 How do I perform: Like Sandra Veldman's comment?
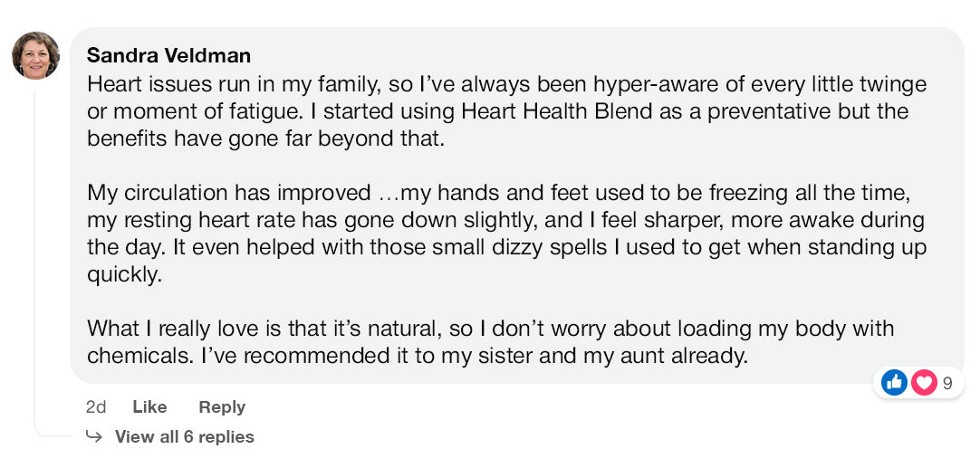point(149,407)
